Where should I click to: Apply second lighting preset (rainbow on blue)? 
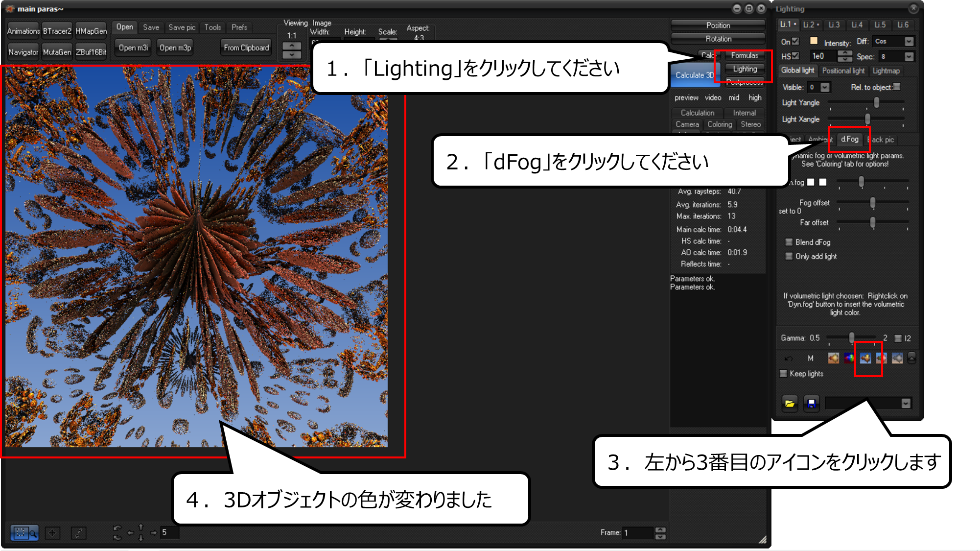[x=849, y=359]
